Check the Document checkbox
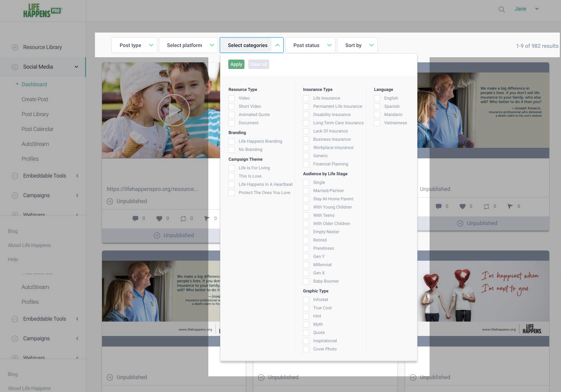This screenshot has height=392, width=561. point(231,123)
